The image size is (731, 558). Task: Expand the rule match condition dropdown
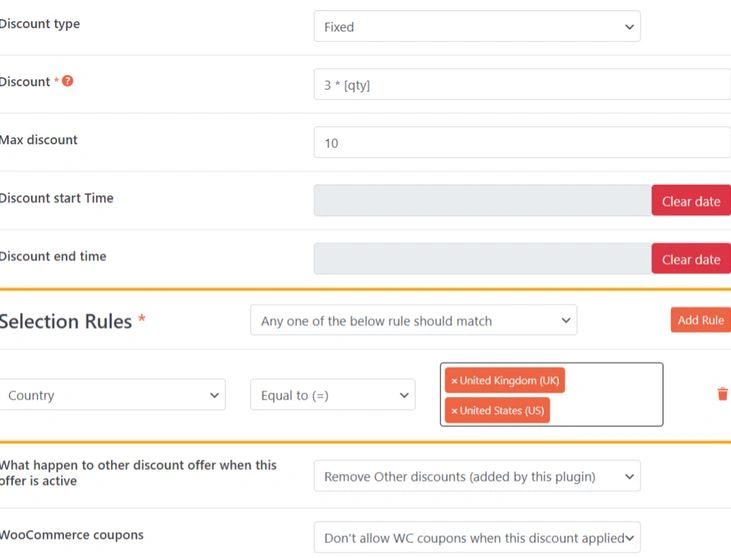[413, 321]
